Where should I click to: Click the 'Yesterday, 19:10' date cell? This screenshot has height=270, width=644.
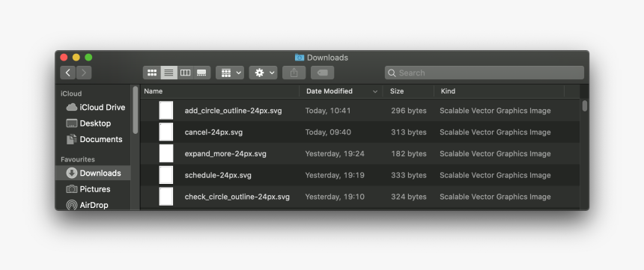334,197
